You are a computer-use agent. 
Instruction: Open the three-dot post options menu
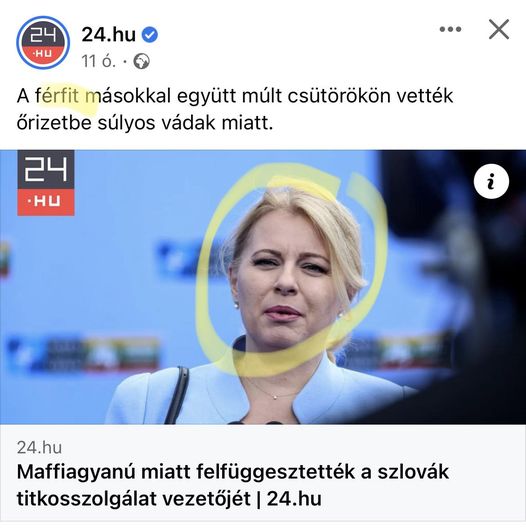(450, 29)
